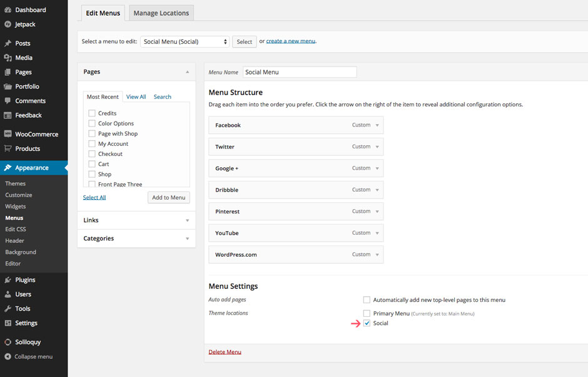
Task: Expand the WordPress.com menu item arrow
Action: tap(377, 255)
